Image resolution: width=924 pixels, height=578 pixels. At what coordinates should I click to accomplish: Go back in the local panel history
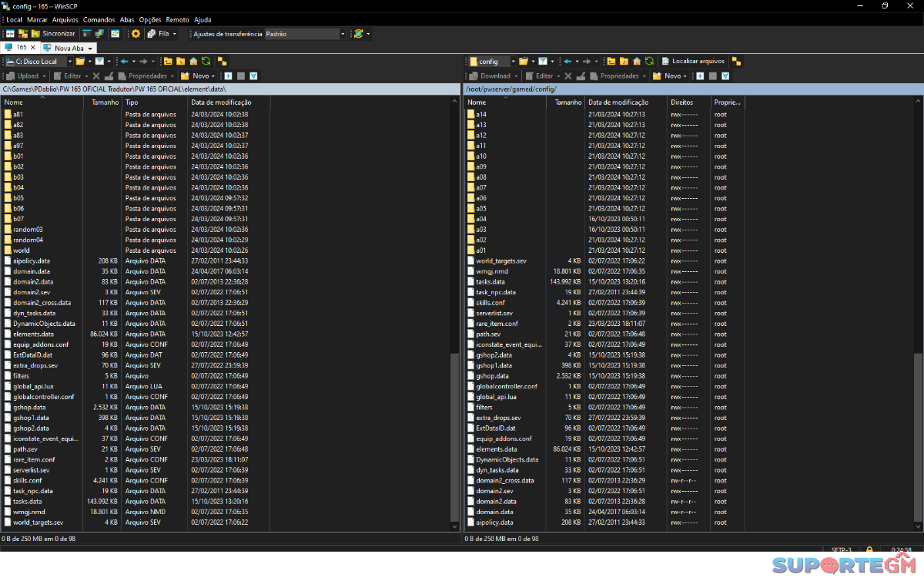tap(124, 61)
